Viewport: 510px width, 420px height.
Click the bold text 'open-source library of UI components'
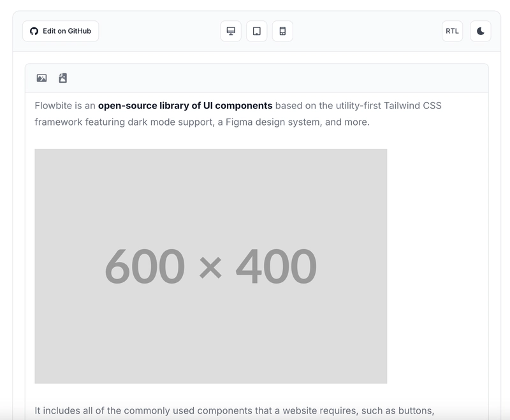[x=185, y=106]
